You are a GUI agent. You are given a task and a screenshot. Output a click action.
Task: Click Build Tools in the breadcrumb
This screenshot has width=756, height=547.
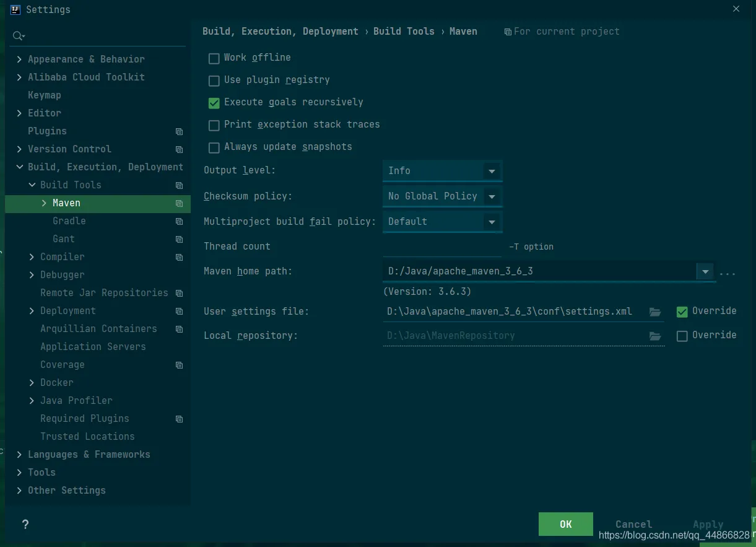click(x=404, y=32)
